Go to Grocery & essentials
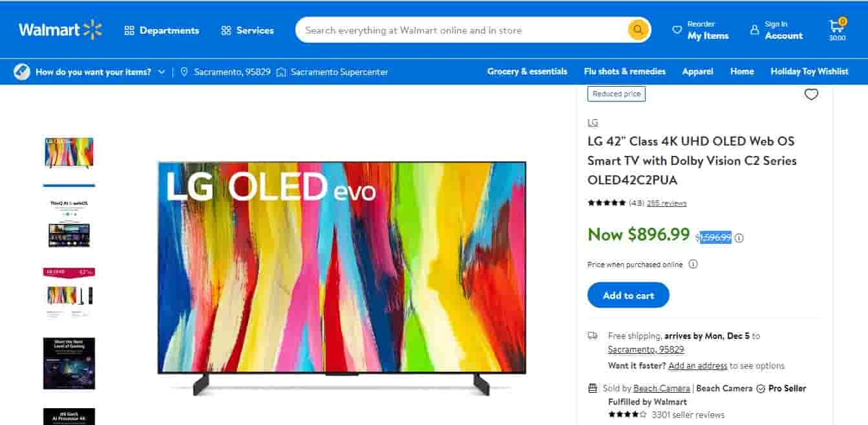This screenshot has height=425, width=868. [x=527, y=71]
